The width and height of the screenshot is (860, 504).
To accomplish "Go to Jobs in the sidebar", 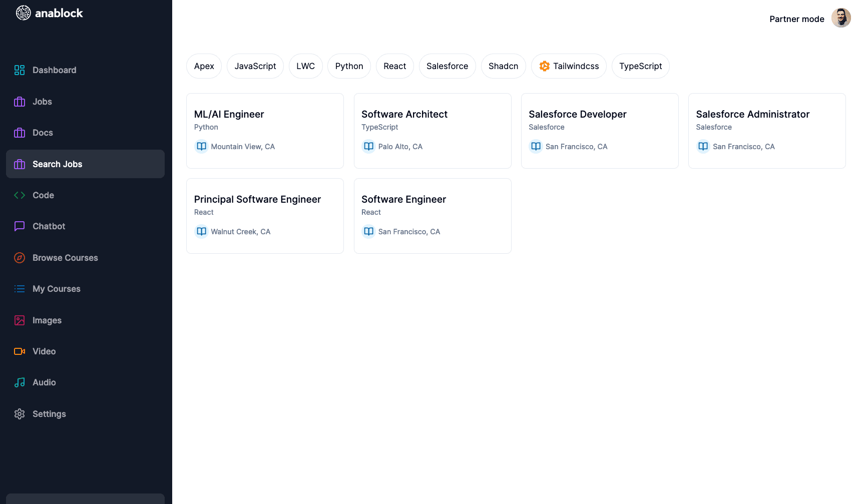I will tap(85, 102).
